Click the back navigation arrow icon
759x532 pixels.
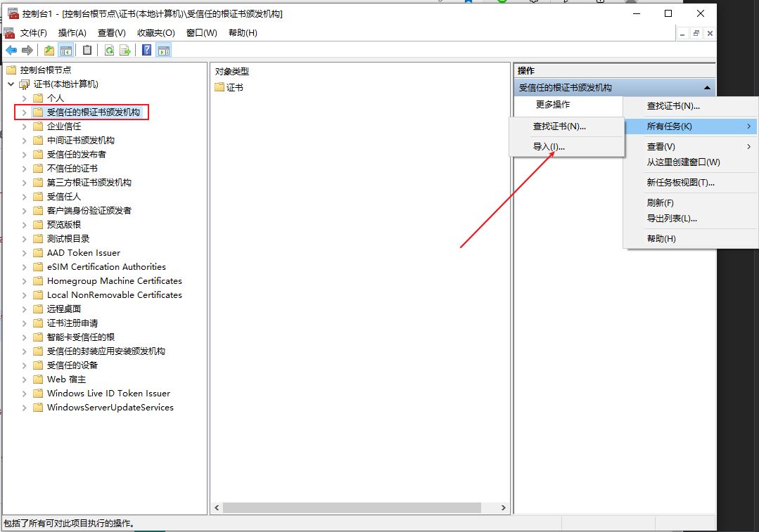pos(11,50)
